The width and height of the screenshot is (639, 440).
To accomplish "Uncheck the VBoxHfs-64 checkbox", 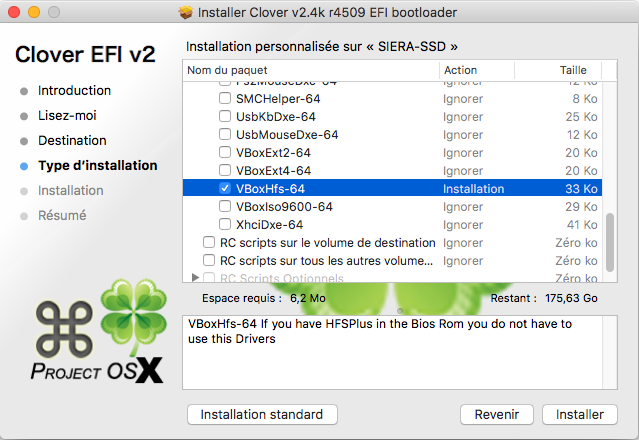I will tap(225, 188).
